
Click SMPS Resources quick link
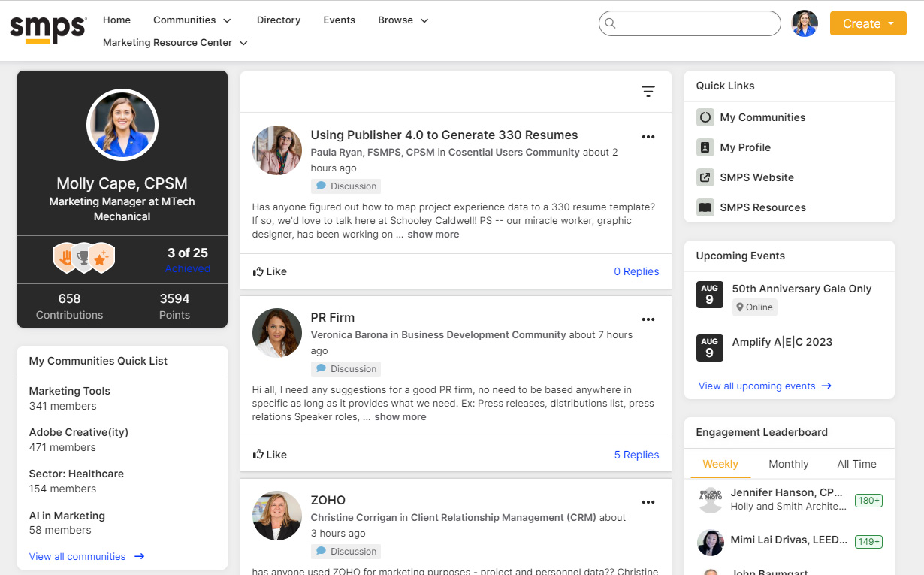pos(762,207)
